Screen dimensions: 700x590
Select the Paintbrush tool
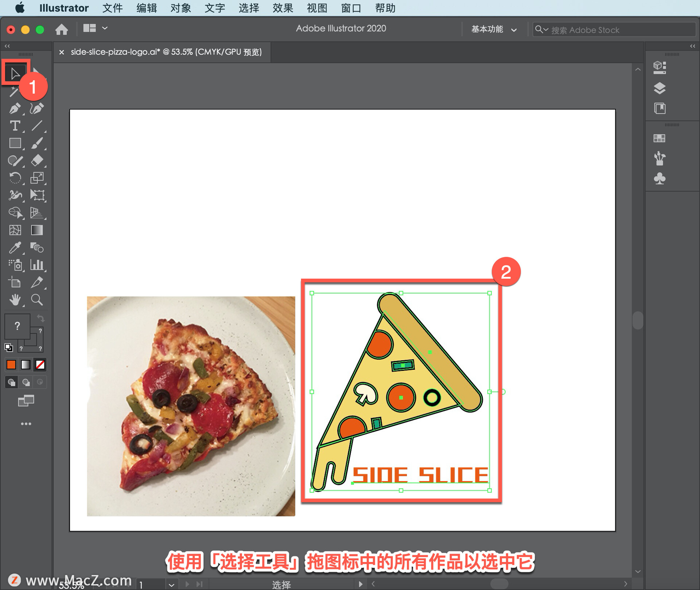[37, 143]
